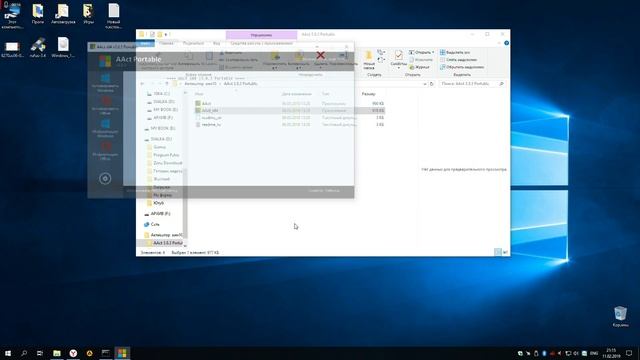
Task: Open the Открыть dropdown in ribbon
Action: tap(421, 52)
